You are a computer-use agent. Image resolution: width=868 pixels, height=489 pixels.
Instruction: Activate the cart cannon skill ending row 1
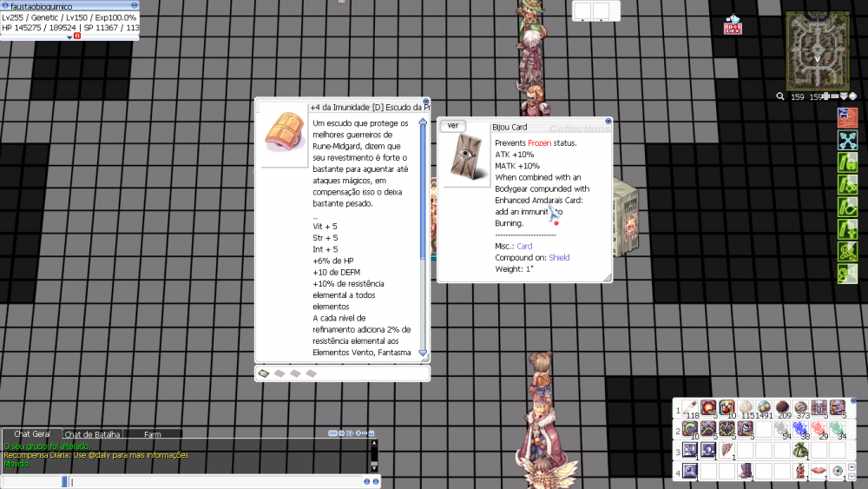tap(838, 409)
